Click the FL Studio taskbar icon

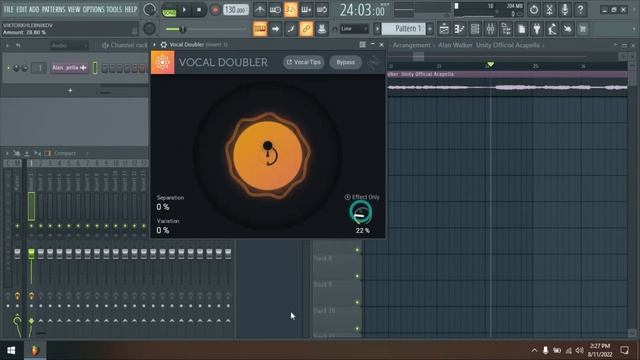tap(35, 350)
